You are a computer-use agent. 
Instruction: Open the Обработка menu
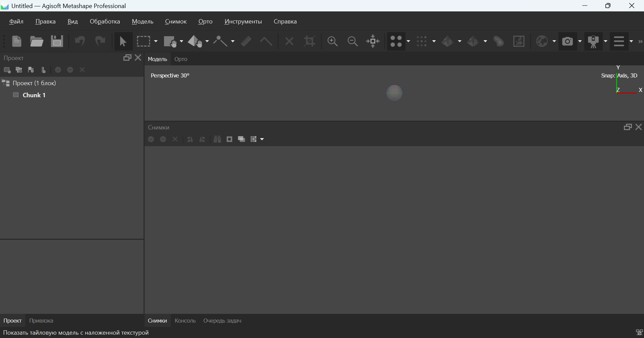coord(105,21)
